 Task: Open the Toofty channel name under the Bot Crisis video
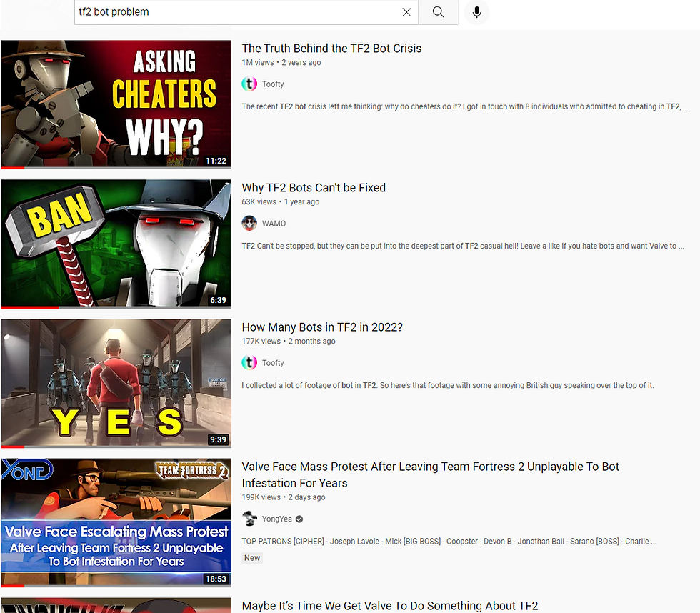273,84
